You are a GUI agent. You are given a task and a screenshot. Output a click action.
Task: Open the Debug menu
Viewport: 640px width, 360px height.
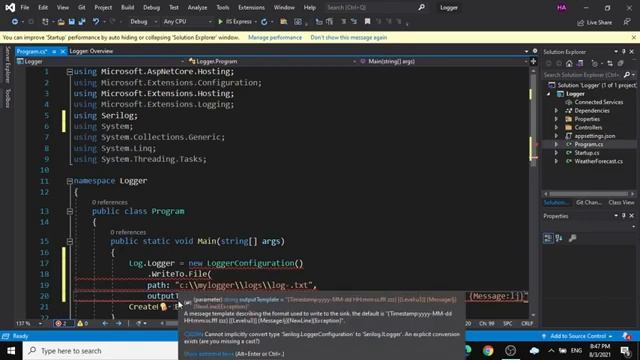click(151, 7)
